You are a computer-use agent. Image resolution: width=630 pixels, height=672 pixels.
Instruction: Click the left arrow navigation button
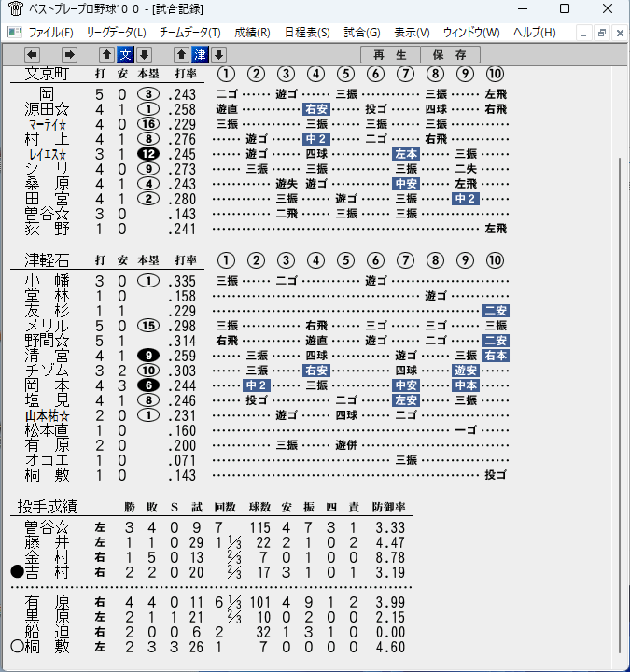32,54
